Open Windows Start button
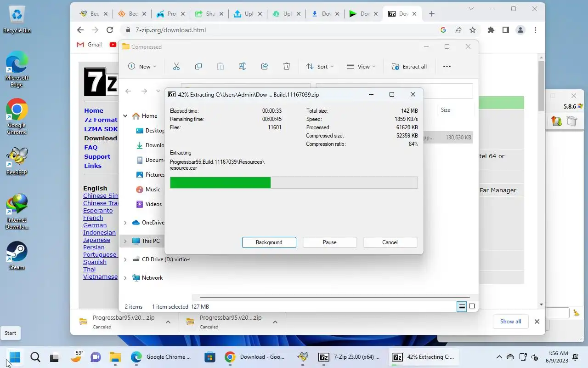Screen dimensions: 588x368 click(15, 357)
